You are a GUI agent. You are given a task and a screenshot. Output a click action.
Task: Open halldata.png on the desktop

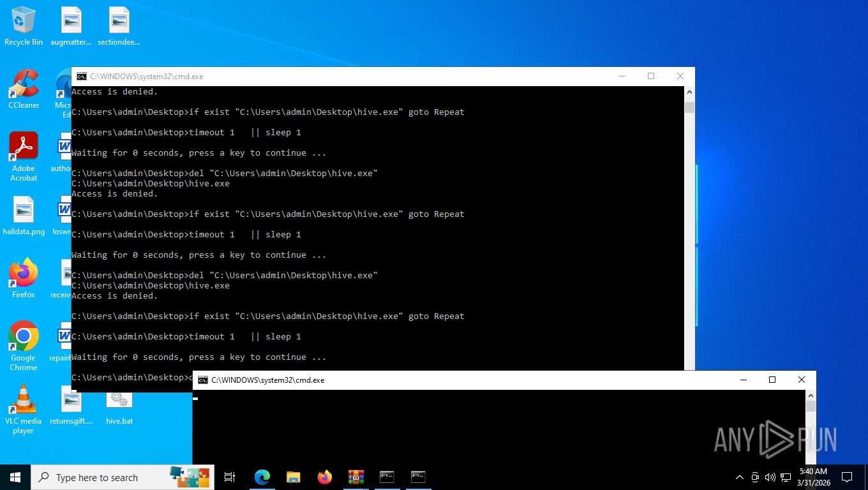(x=24, y=216)
